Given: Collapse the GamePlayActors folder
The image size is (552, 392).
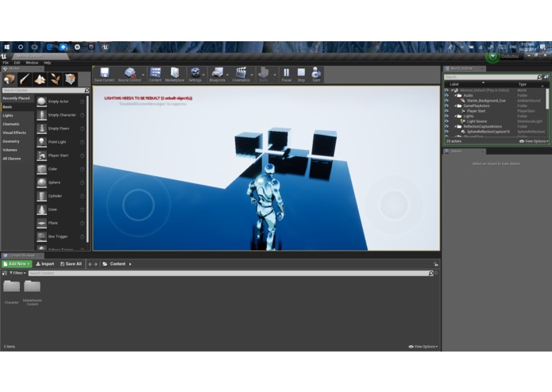Looking at the screenshot, I should pyautogui.click(x=455, y=106).
